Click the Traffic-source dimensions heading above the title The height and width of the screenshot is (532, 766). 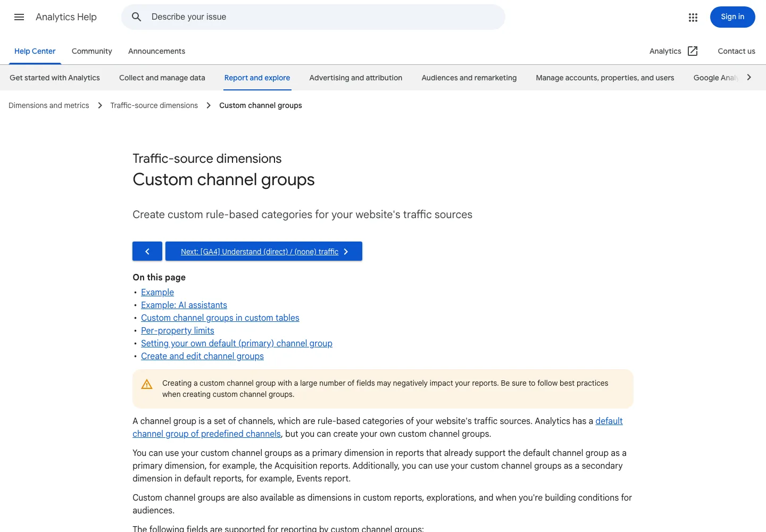(207, 159)
